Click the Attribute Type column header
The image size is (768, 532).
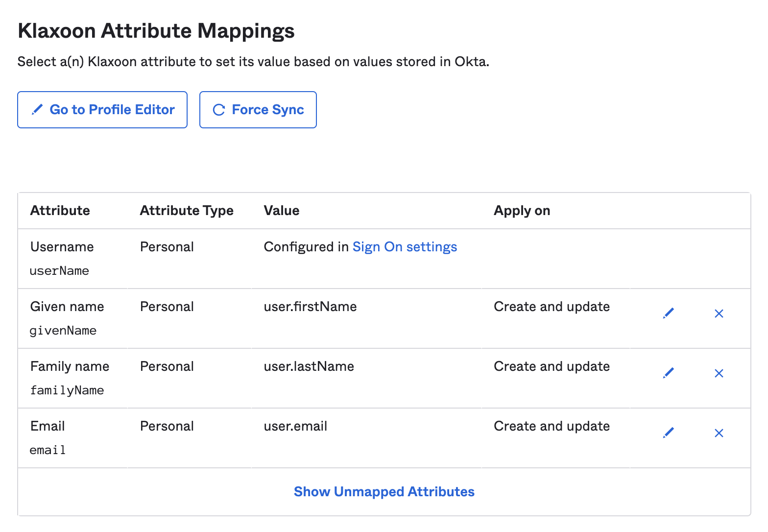pyautogui.click(x=187, y=211)
